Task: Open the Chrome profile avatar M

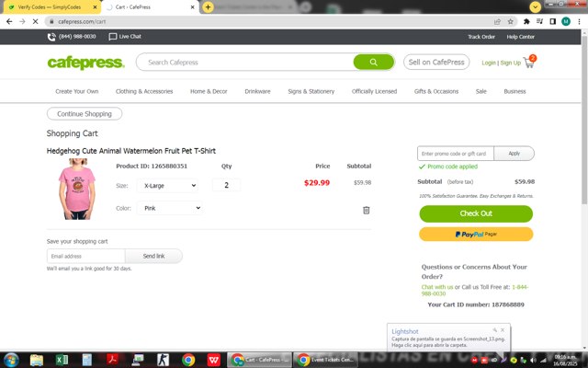Action: (x=566, y=22)
